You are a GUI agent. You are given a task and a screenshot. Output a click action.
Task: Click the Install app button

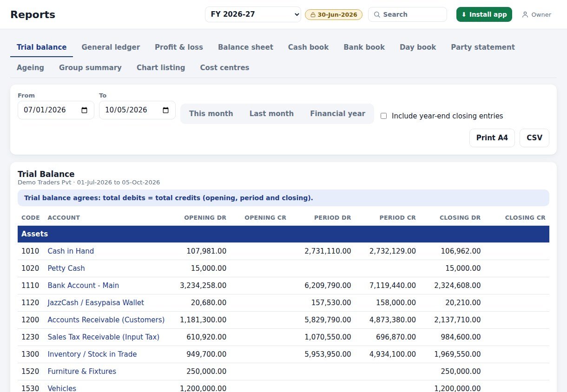click(x=484, y=14)
